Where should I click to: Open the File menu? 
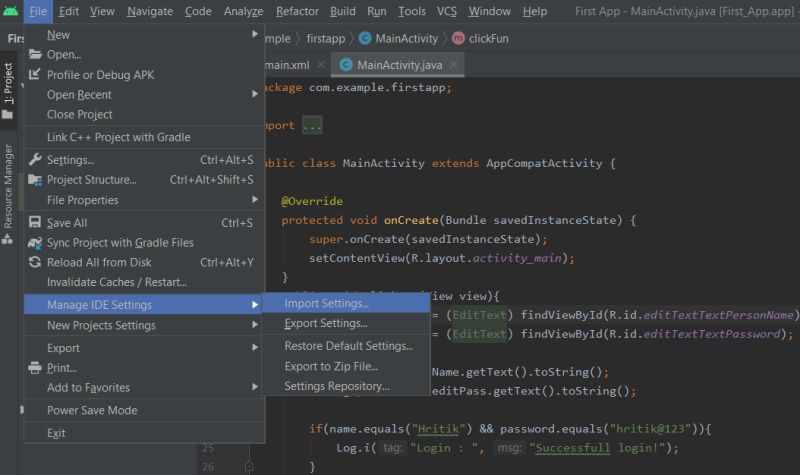click(x=38, y=11)
